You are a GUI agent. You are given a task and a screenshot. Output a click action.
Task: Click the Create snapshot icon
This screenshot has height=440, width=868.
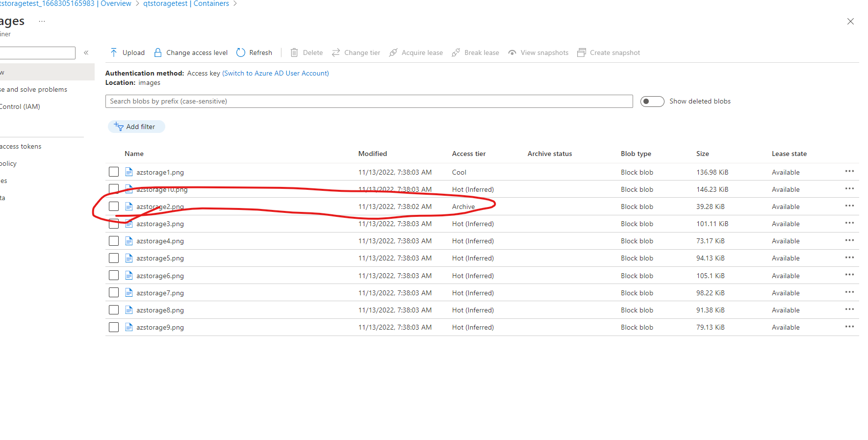(582, 52)
